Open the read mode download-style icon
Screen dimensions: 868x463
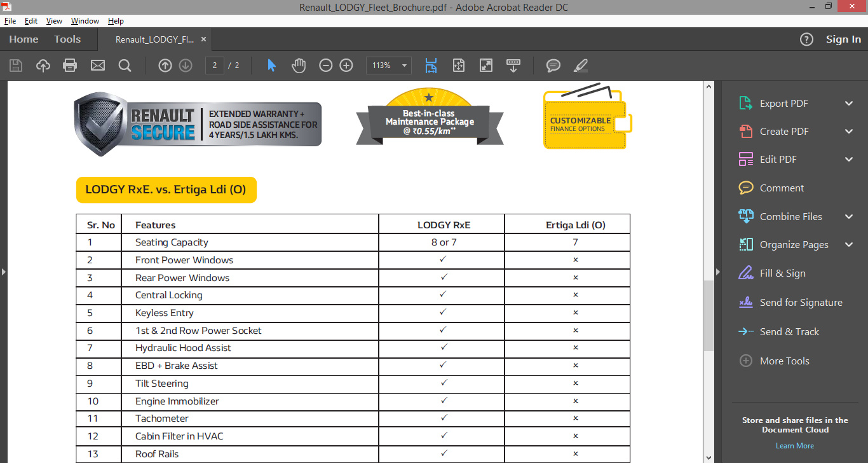coord(513,66)
